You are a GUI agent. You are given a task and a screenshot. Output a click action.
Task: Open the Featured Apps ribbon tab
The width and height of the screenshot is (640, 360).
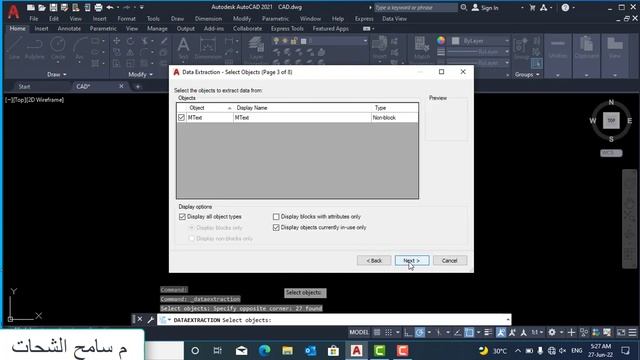coord(331,29)
